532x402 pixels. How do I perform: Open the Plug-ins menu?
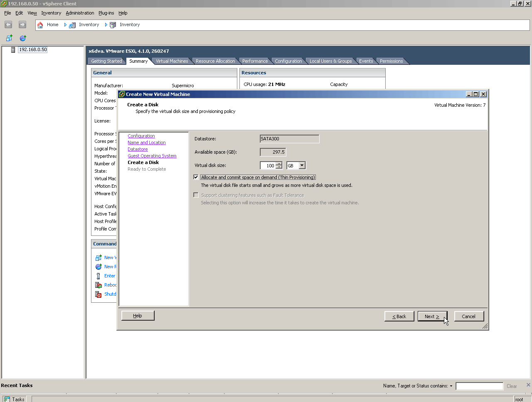coord(106,13)
